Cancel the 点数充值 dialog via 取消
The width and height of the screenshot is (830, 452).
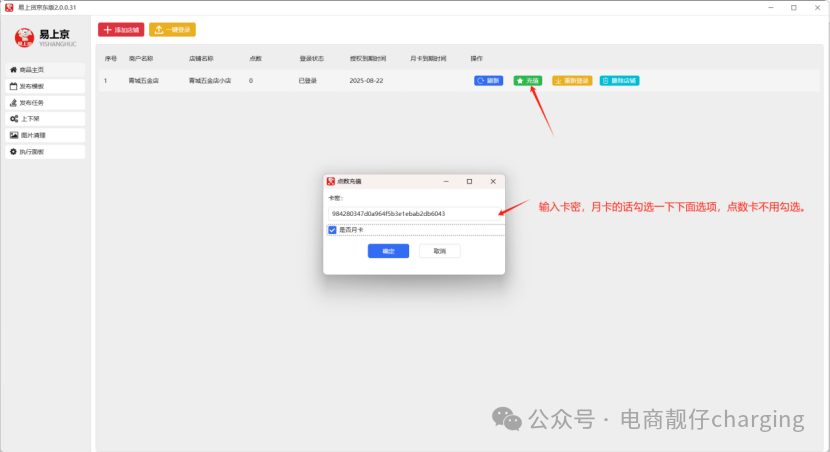click(439, 251)
